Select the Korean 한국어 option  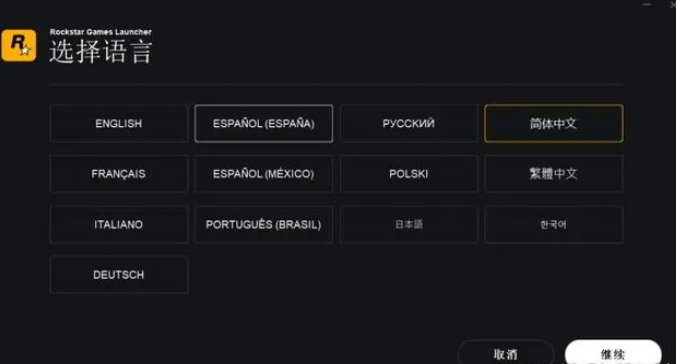(554, 224)
